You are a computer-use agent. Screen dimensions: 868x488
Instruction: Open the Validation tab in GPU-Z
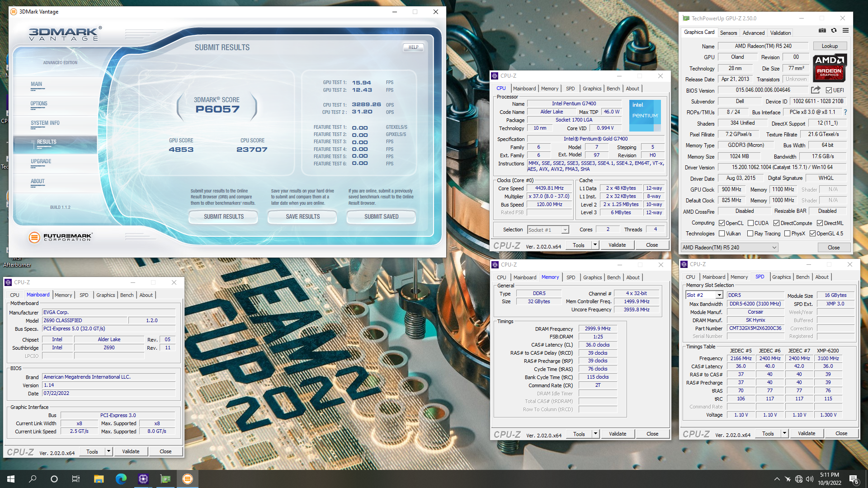780,33
